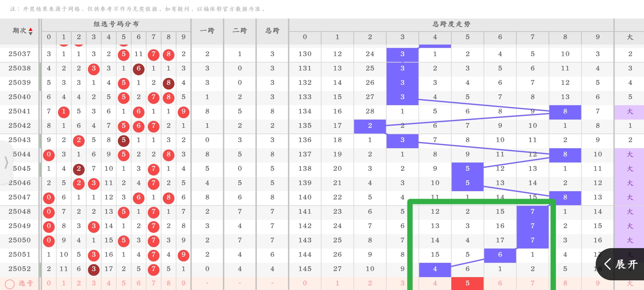Click red ball 3 in row 25038

click(94, 69)
